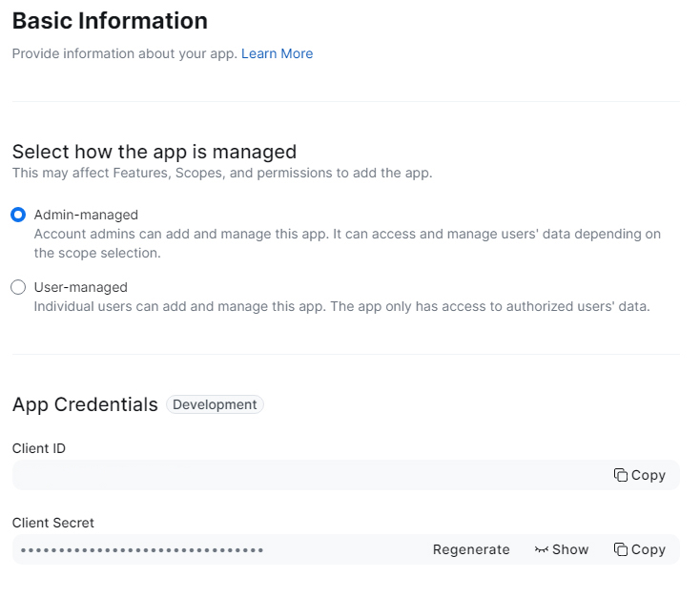Click the Admin-managed description paragraph
The image size is (700, 598).
[x=347, y=243]
